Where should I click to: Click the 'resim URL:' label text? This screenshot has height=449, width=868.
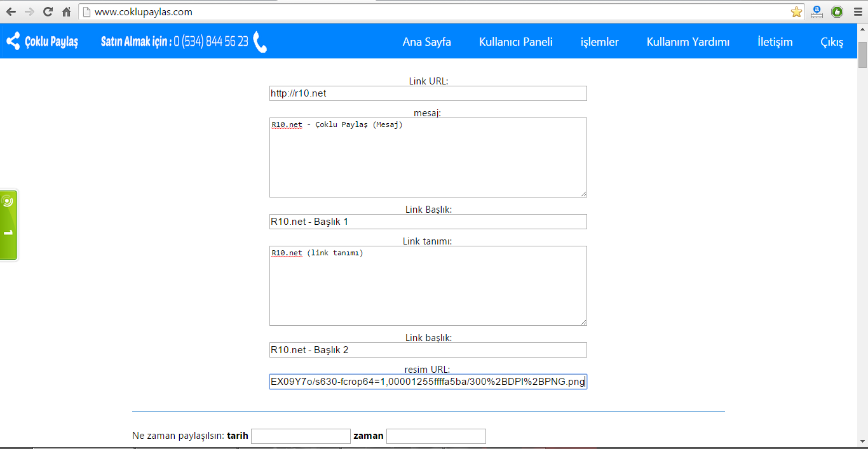(x=428, y=369)
